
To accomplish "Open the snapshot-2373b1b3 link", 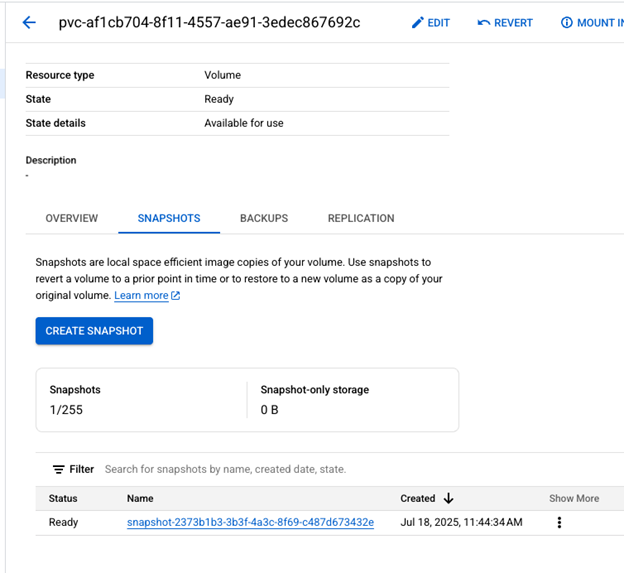I will tap(250, 522).
